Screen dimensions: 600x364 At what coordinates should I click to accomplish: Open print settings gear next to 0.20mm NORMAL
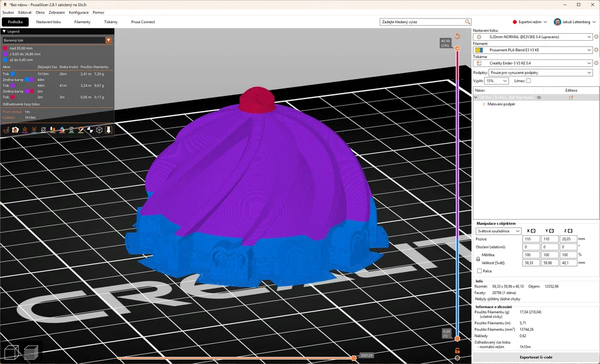pyautogui.click(x=596, y=37)
